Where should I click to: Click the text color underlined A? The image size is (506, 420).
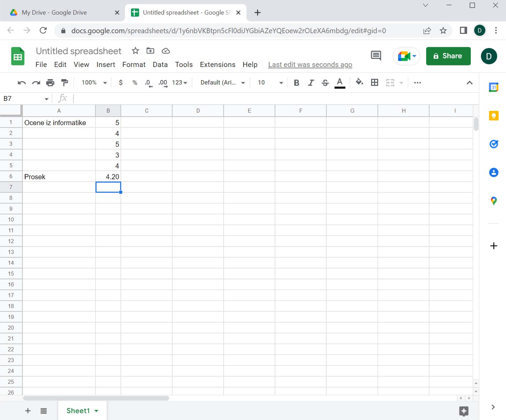click(340, 83)
